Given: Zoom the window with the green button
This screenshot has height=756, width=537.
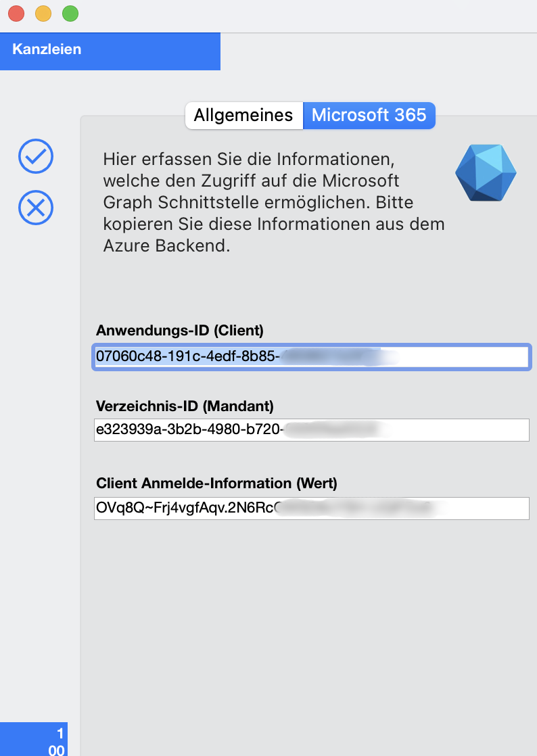Looking at the screenshot, I should pos(70,14).
